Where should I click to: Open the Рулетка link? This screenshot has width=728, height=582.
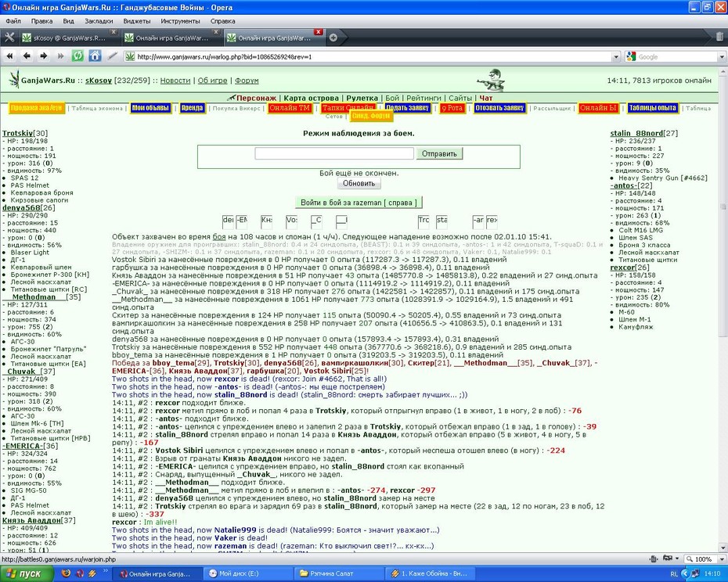362,98
